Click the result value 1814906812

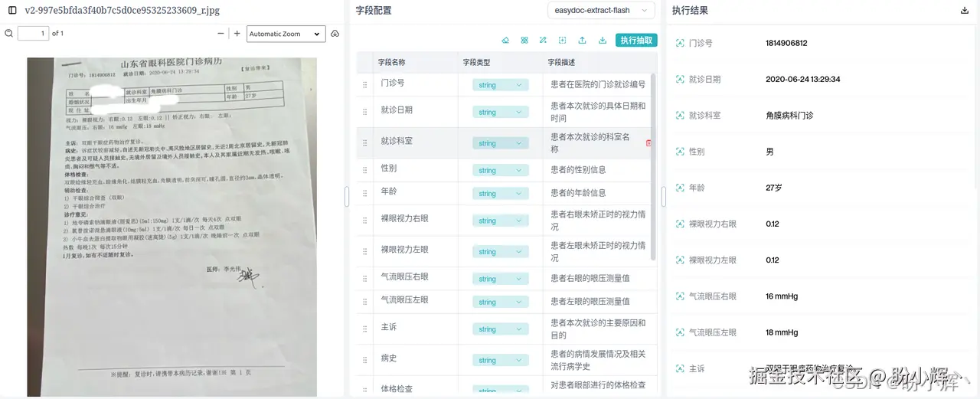tap(787, 43)
